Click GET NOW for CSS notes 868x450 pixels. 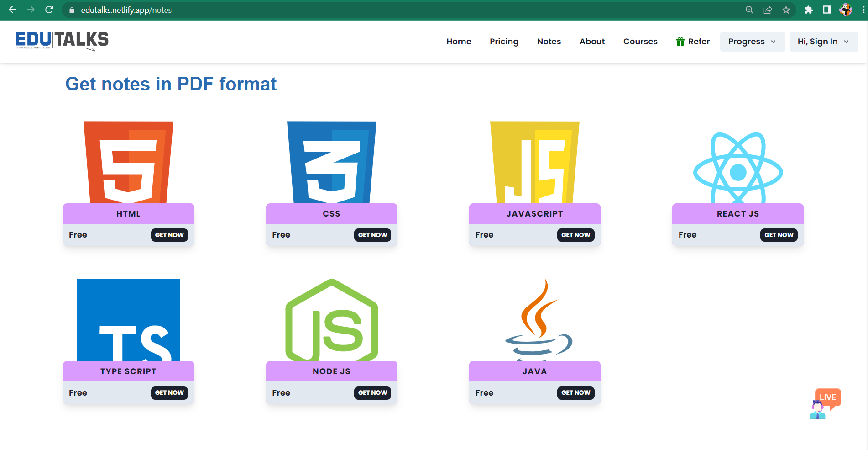point(372,235)
